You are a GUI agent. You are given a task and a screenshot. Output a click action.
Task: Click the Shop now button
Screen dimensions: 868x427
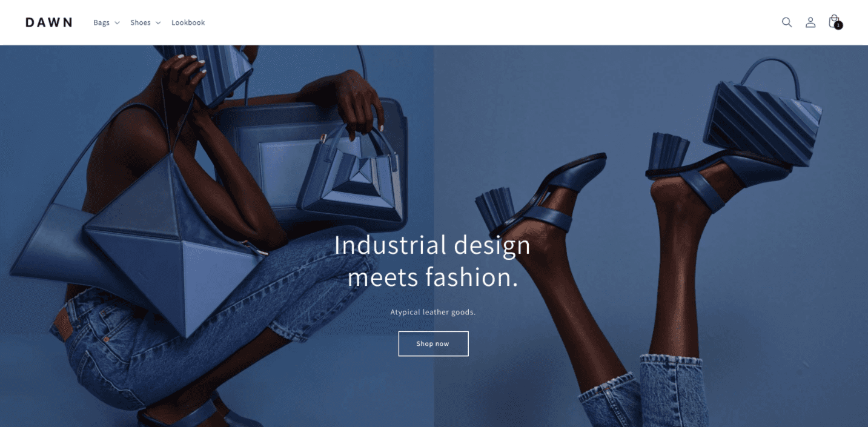pyautogui.click(x=433, y=343)
